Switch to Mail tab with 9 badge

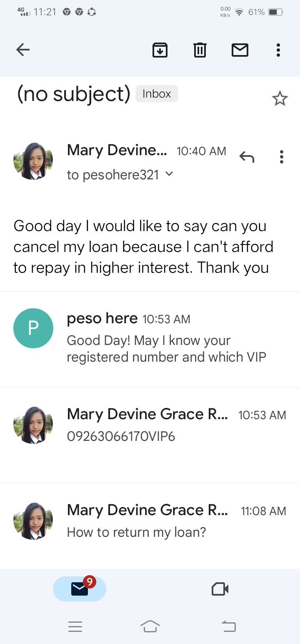tap(80, 589)
